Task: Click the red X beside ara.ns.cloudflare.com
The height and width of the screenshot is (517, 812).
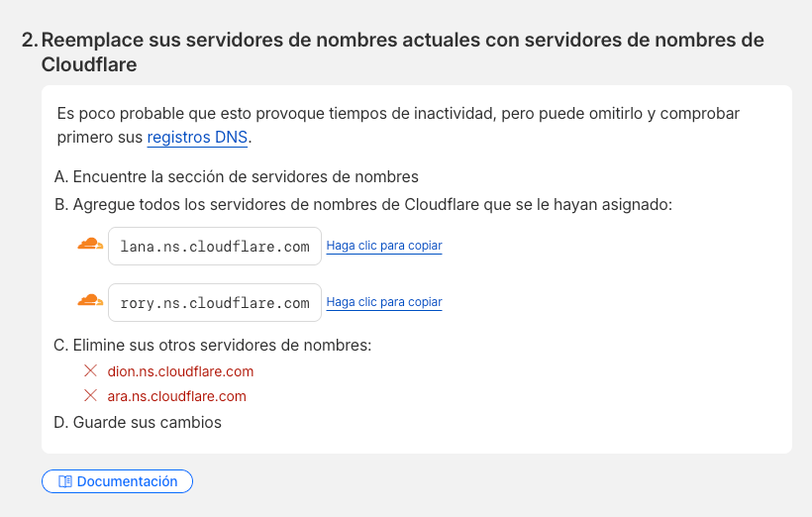Action: [90, 396]
